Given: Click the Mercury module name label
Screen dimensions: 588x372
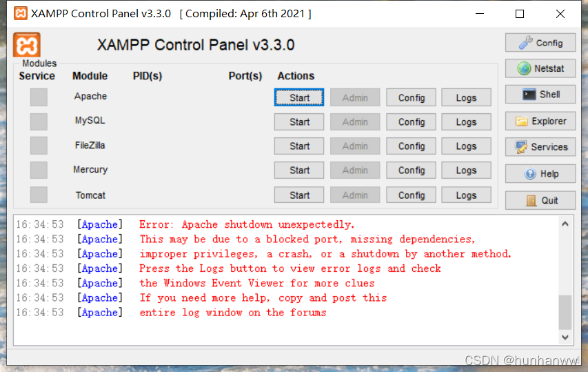Looking at the screenshot, I should pyautogui.click(x=90, y=170).
